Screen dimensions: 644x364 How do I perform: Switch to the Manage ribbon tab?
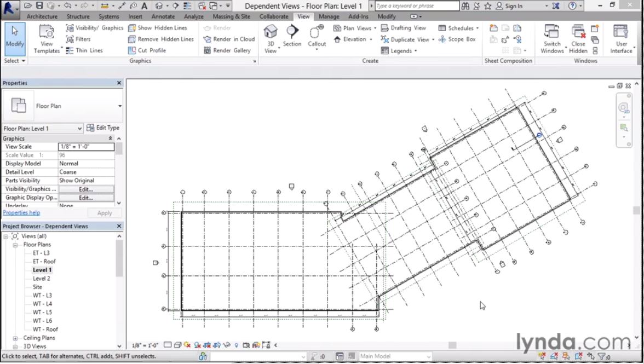(329, 16)
